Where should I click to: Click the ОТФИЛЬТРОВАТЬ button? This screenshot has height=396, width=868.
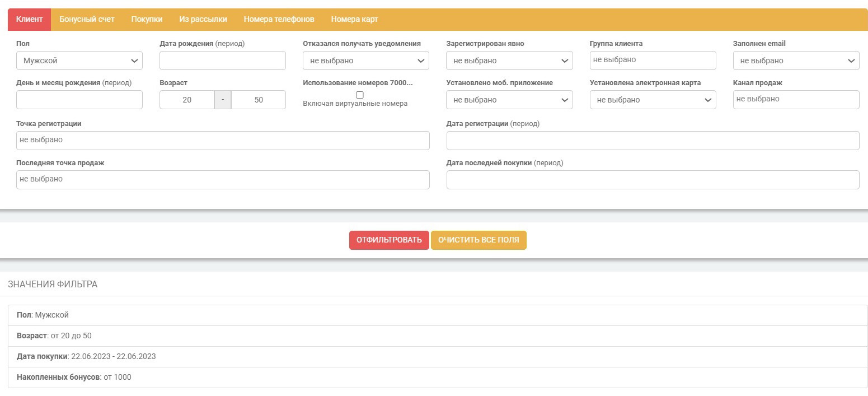389,240
